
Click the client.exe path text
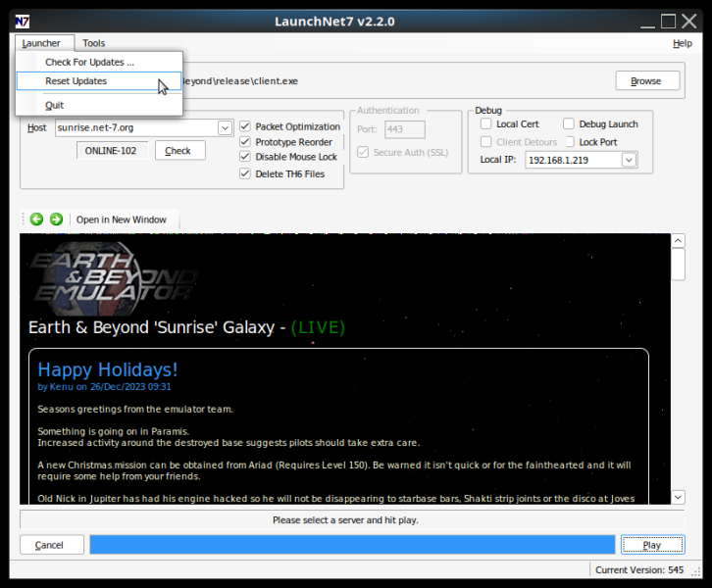(x=240, y=81)
